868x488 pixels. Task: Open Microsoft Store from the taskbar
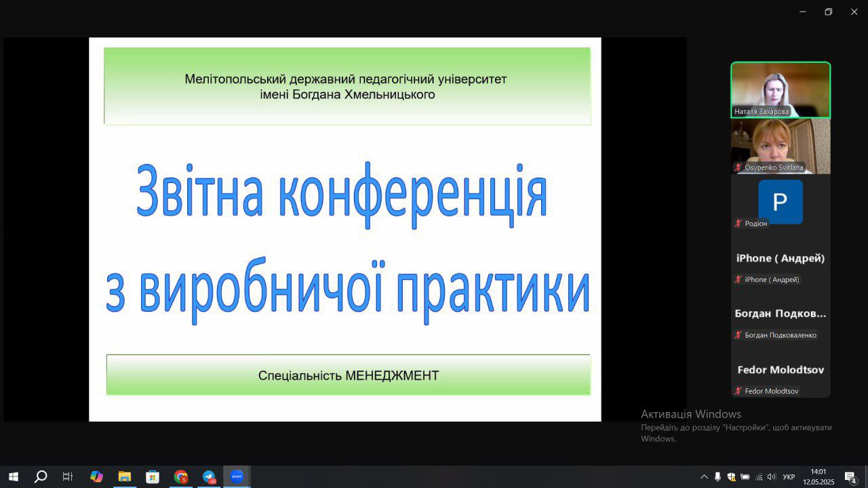153,476
